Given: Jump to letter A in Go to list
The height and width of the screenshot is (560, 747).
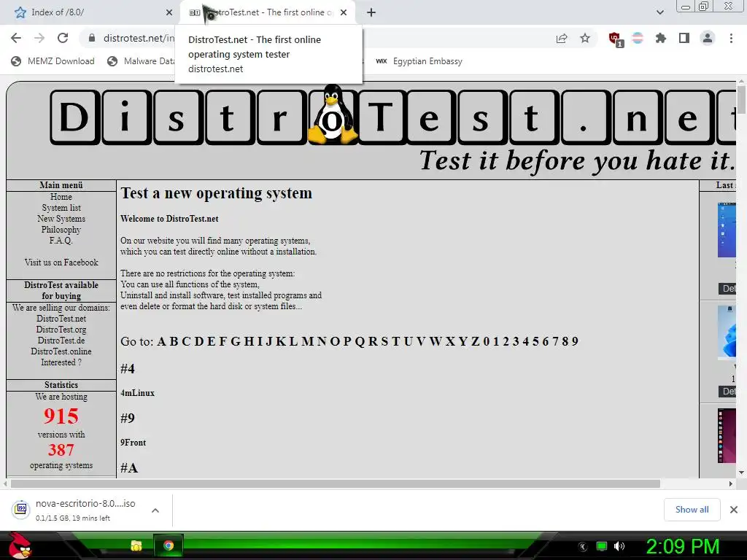Looking at the screenshot, I should point(161,341).
